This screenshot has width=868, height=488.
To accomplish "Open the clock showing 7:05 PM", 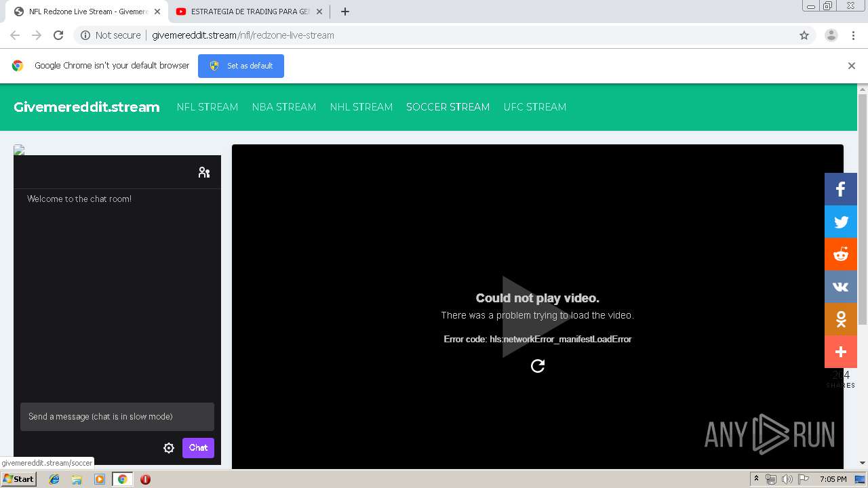I will pyautogui.click(x=833, y=479).
